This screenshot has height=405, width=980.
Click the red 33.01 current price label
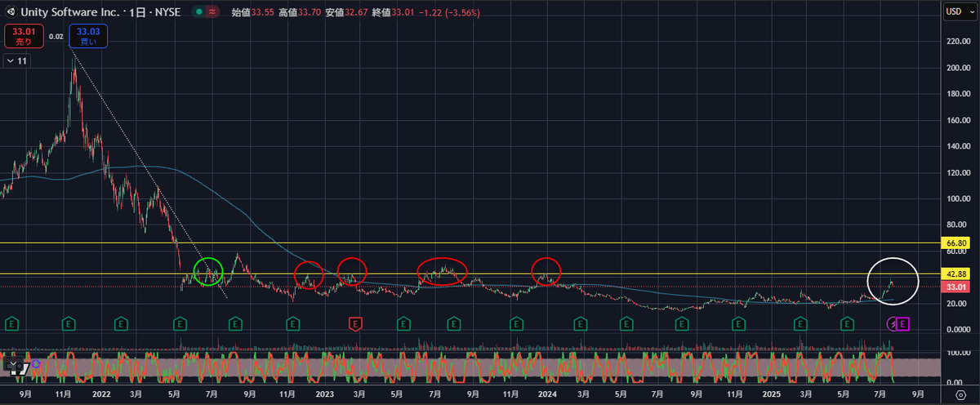[x=955, y=287]
